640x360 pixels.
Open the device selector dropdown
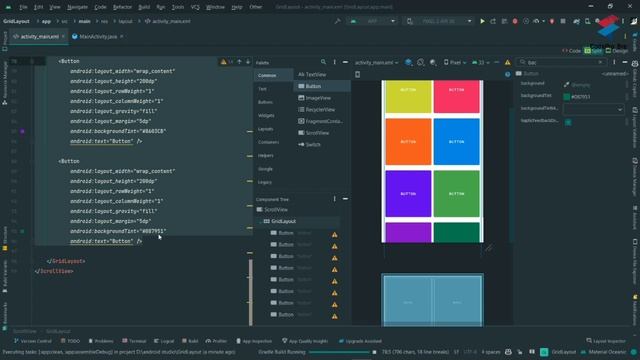(438, 21)
